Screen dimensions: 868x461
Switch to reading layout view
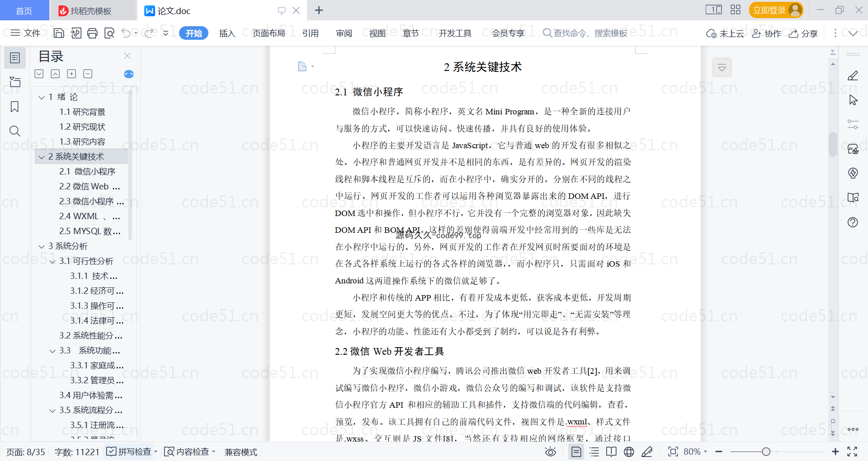tap(611, 452)
